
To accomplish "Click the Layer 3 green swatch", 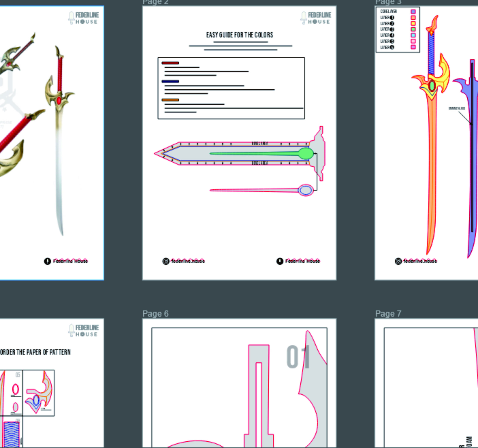I will tap(413, 29).
